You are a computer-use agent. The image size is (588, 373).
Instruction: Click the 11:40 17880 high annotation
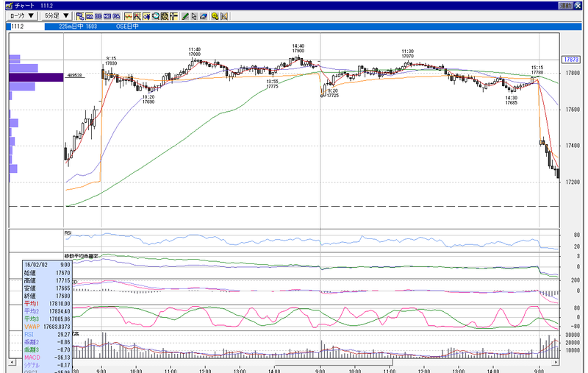(194, 51)
